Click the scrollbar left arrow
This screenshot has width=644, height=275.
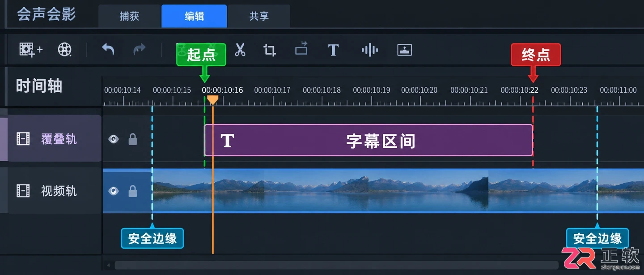click(108, 266)
